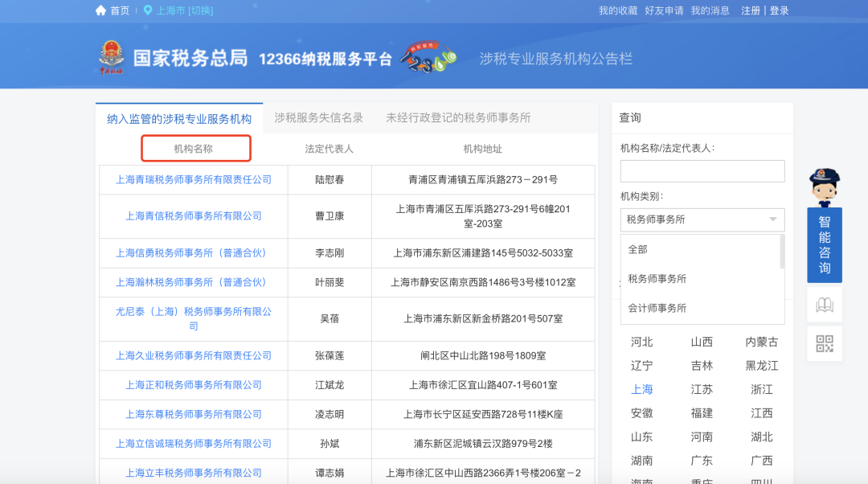The image size is (868, 484).
Task: Open 上海东尊税务师事务所有限公司 link
Action: pyautogui.click(x=193, y=414)
